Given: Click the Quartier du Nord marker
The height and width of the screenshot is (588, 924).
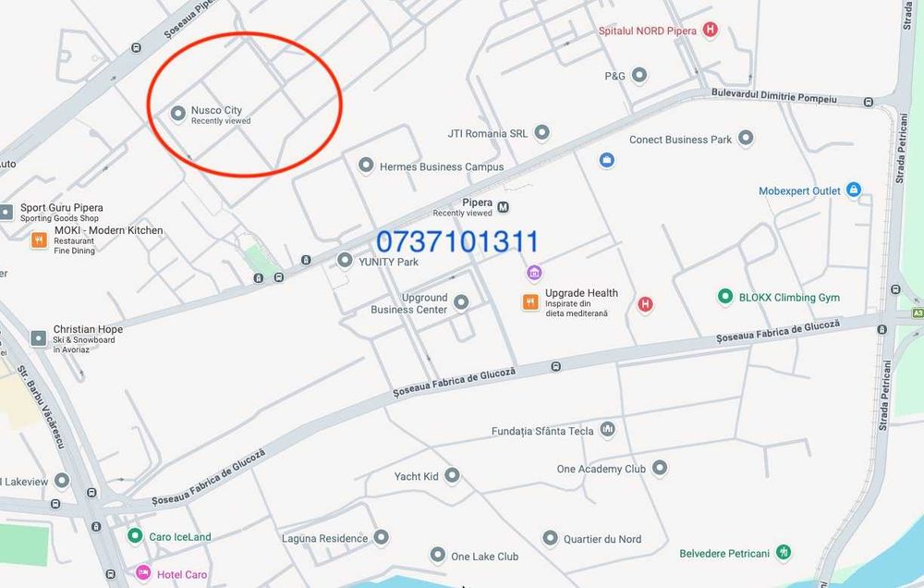Looking at the screenshot, I should tap(550, 538).
